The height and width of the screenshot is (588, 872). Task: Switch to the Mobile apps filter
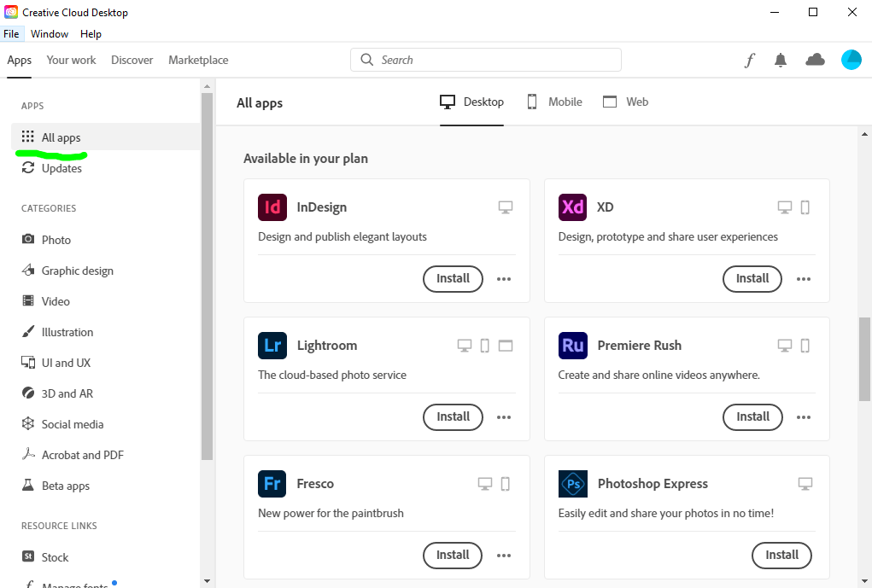[x=553, y=102]
